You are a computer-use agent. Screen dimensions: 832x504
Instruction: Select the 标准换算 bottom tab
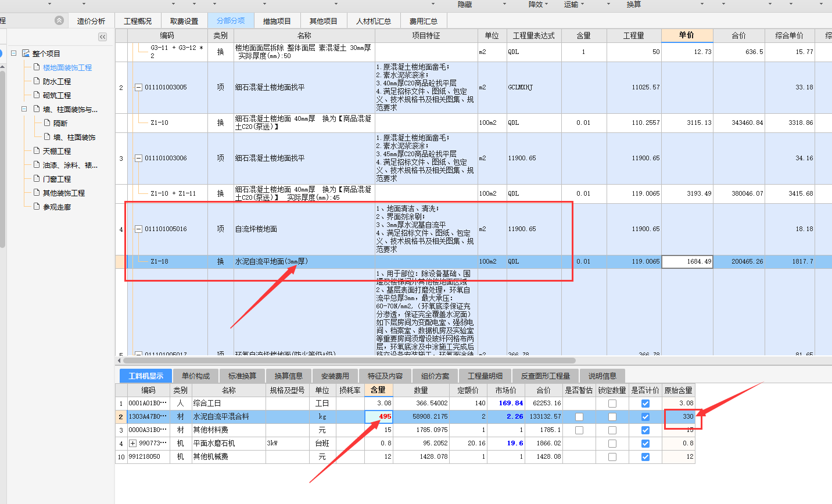[x=242, y=376]
